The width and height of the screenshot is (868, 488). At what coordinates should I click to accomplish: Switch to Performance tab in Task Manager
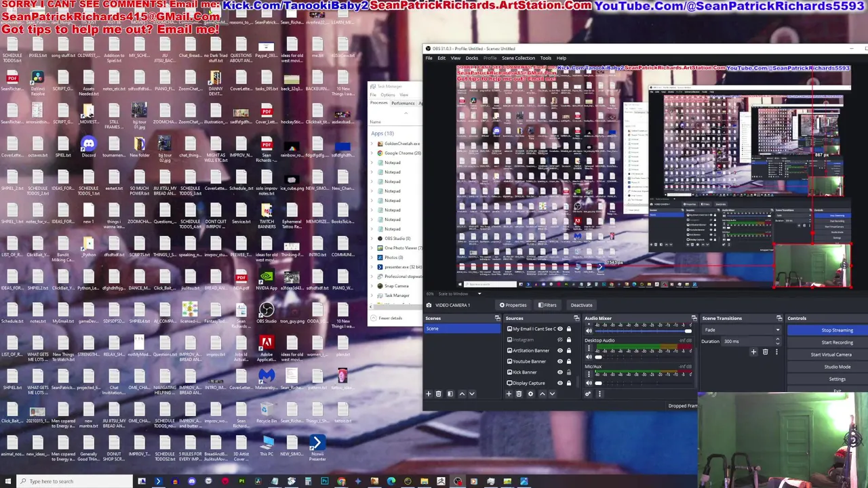tap(403, 103)
